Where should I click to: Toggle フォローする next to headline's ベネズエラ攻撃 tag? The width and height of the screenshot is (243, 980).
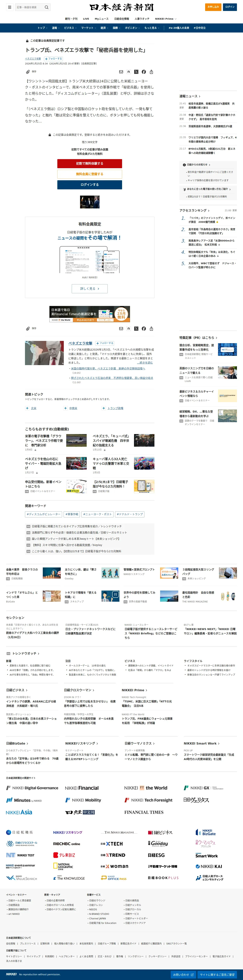[x=53, y=59]
